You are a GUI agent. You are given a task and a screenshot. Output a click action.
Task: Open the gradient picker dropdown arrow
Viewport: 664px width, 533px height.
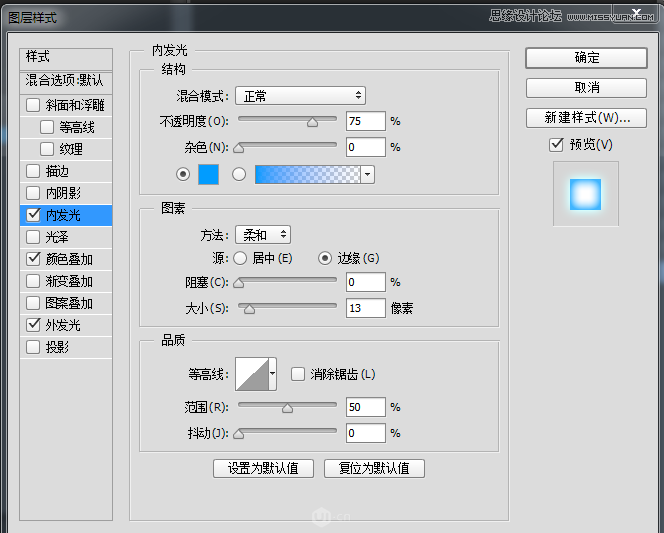point(368,174)
